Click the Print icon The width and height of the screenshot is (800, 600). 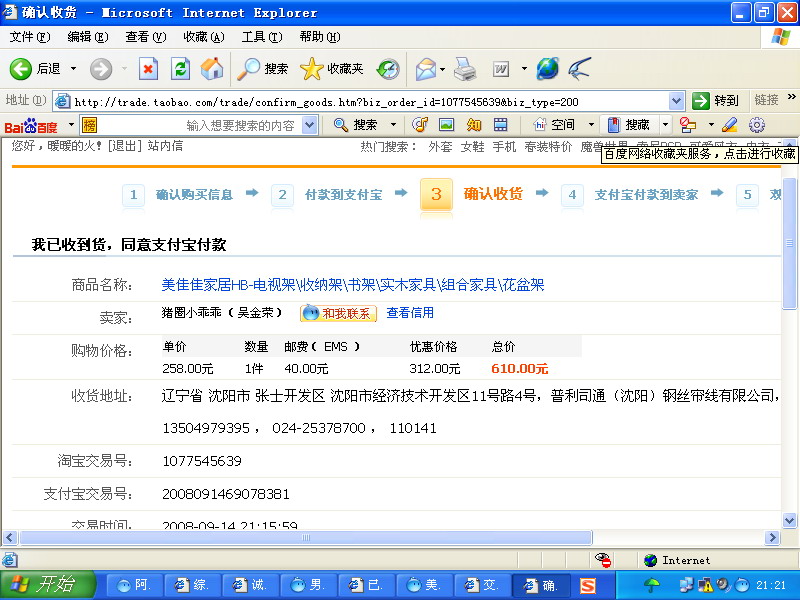point(465,69)
